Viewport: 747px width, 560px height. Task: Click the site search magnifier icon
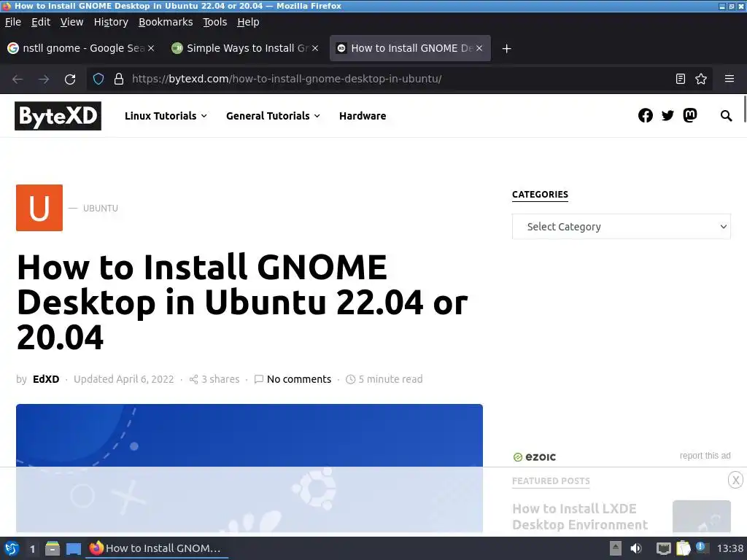pos(726,116)
